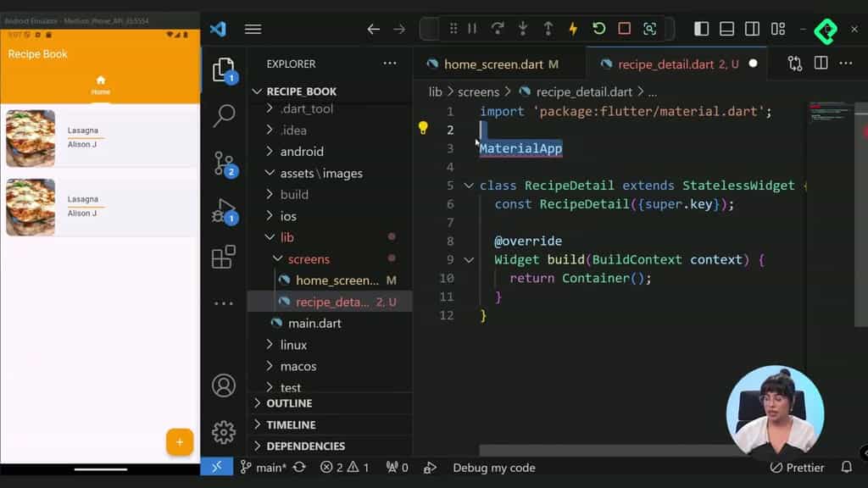Switch to home_screen.dart tab
Viewport: 868px width, 488px height.
point(492,64)
